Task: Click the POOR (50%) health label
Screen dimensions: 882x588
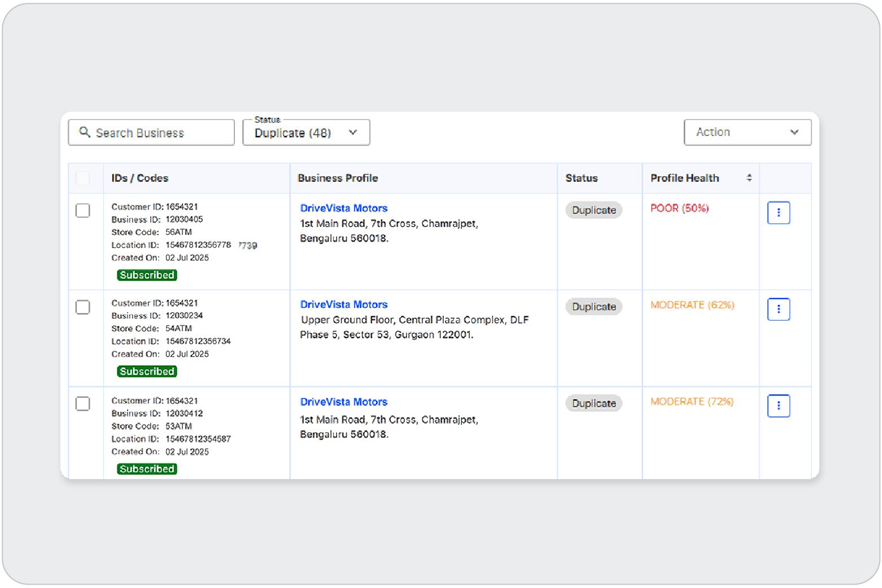Action: pyautogui.click(x=679, y=208)
